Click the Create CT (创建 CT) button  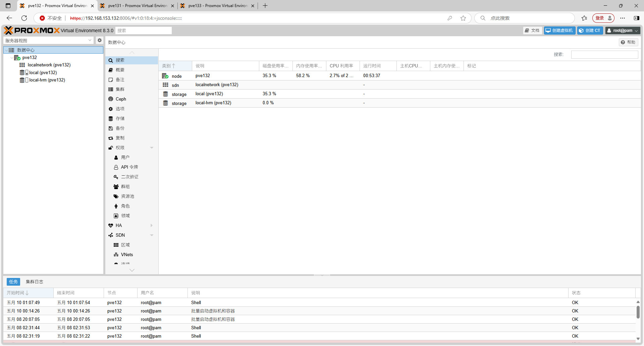coord(590,31)
